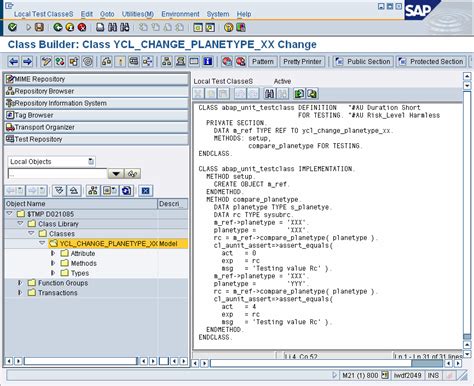Expand the Transactions folder node
Image resolution: width=474 pixels, height=386 pixels.
click(20, 293)
